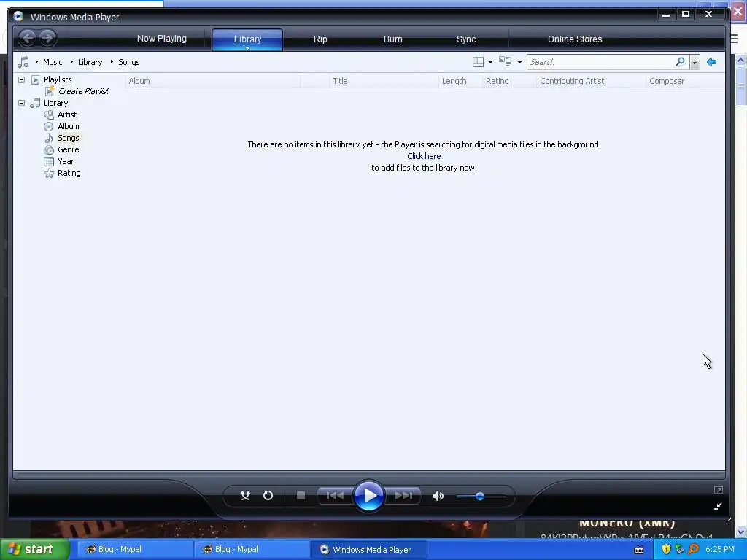Start playback with the Play button
Screen dimensions: 747x560
[x=369, y=496]
